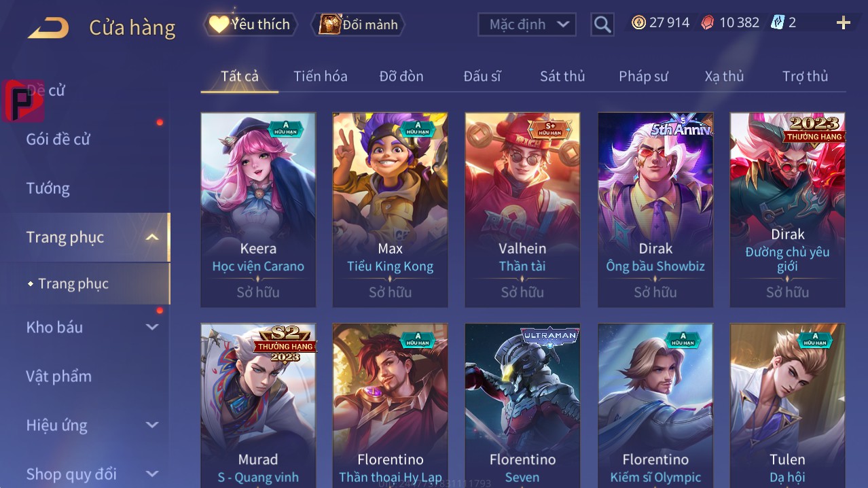The height and width of the screenshot is (488, 868).
Task: Select the Florentino Seven Ultraman skin card
Action: (522, 405)
